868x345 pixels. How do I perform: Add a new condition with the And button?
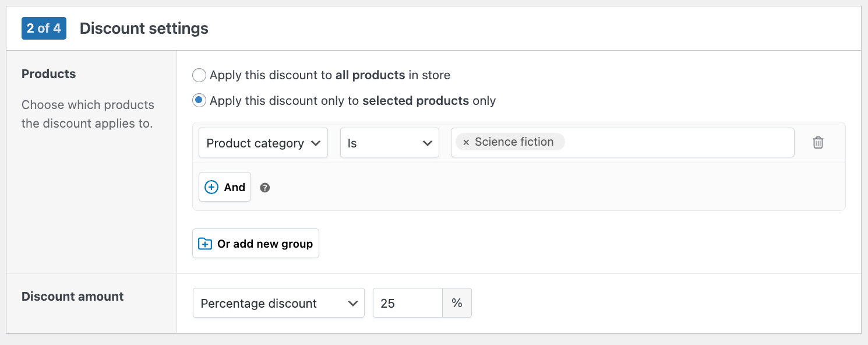[225, 186]
